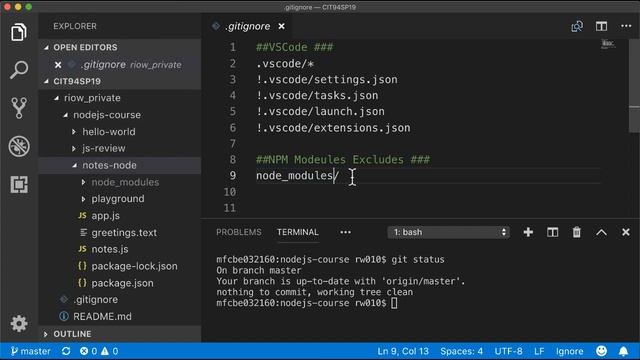Activate the .gitignore editor tab
Viewport: 640px width, 360px height.
click(x=248, y=27)
